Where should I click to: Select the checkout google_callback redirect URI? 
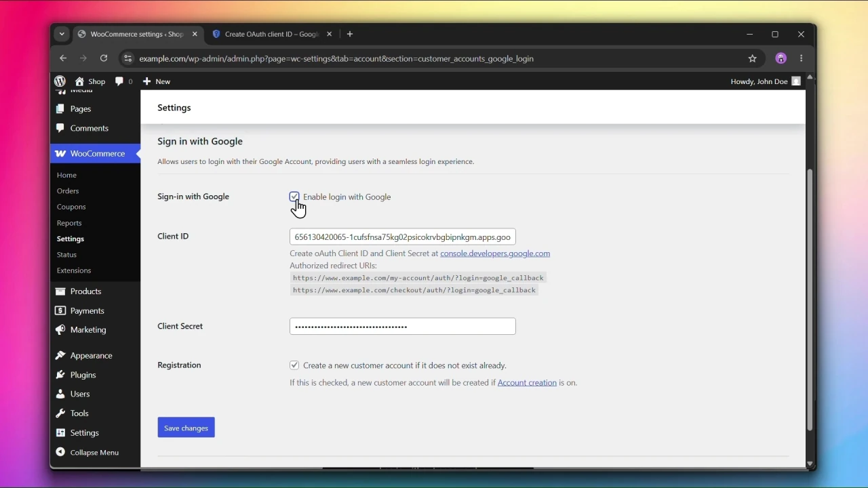[x=414, y=290]
